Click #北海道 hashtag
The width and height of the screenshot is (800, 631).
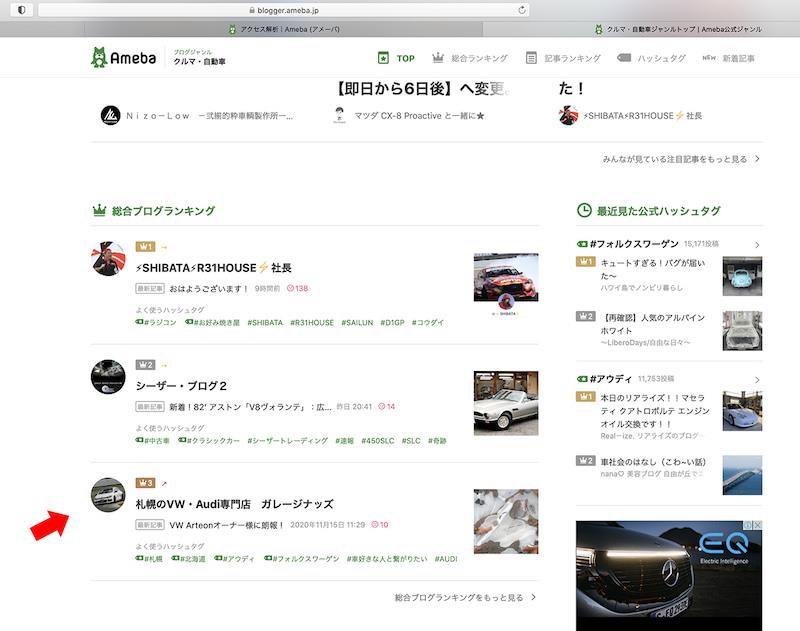pyautogui.click(x=188, y=559)
